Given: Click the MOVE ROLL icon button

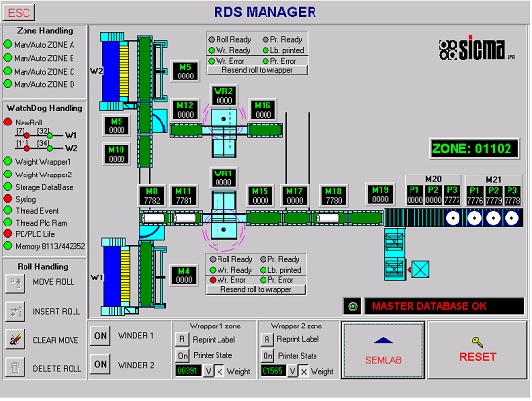Looking at the screenshot, I should (16, 282).
